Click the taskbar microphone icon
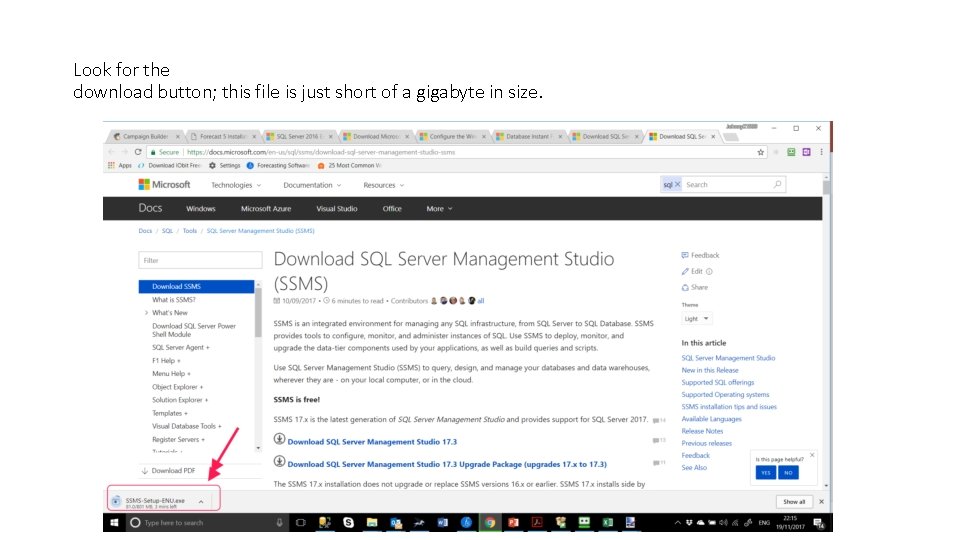 (x=279, y=522)
